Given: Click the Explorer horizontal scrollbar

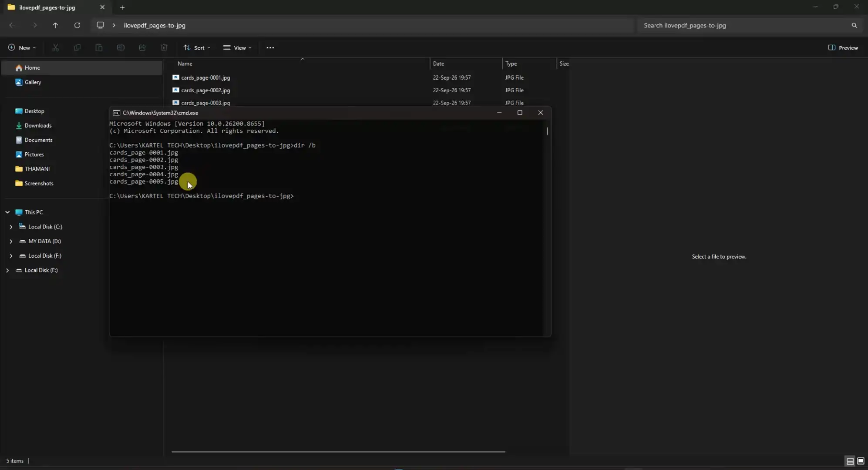Looking at the screenshot, I should point(338,452).
